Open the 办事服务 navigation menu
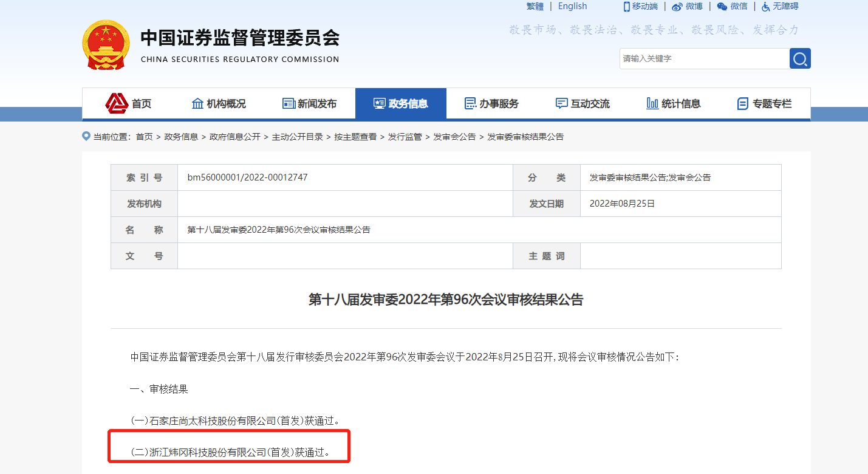868x474 pixels. (x=499, y=104)
